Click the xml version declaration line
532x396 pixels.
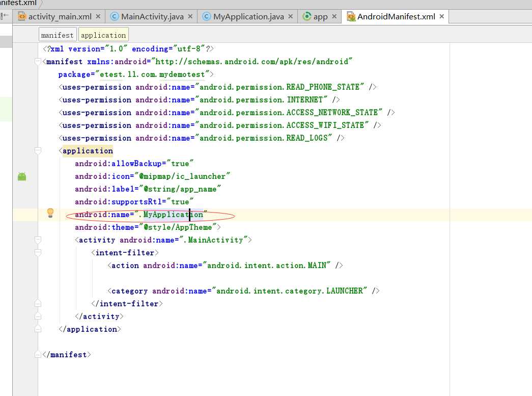(128, 49)
